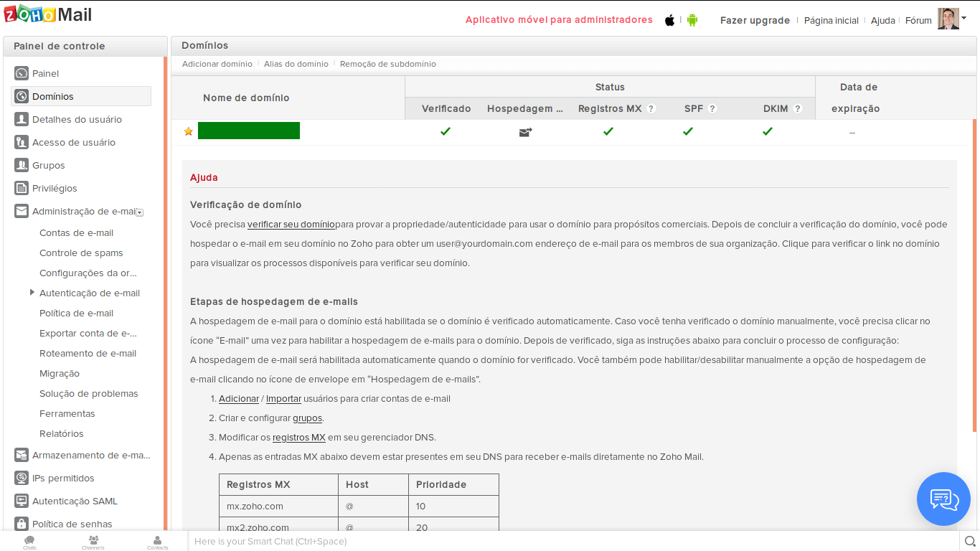Screen dimensions: 980x551
Task: Click the Zoho Mail logo
Action: (50, 14)
